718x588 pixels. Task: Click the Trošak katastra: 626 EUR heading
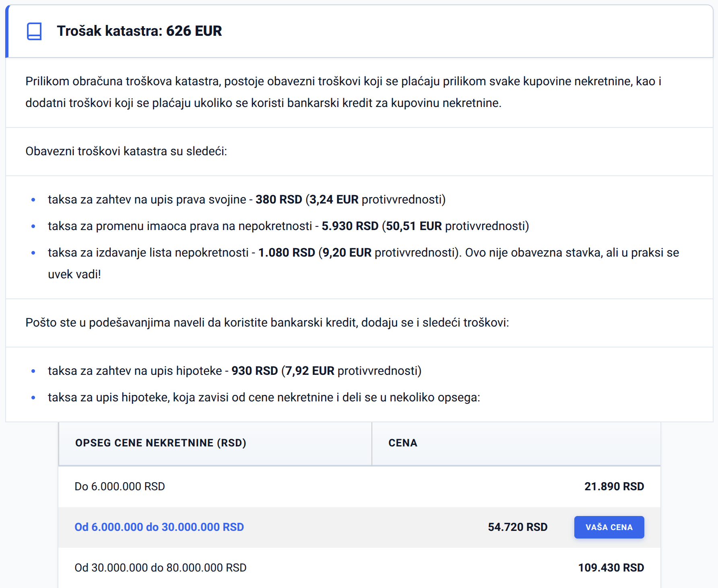coord(139,31)
